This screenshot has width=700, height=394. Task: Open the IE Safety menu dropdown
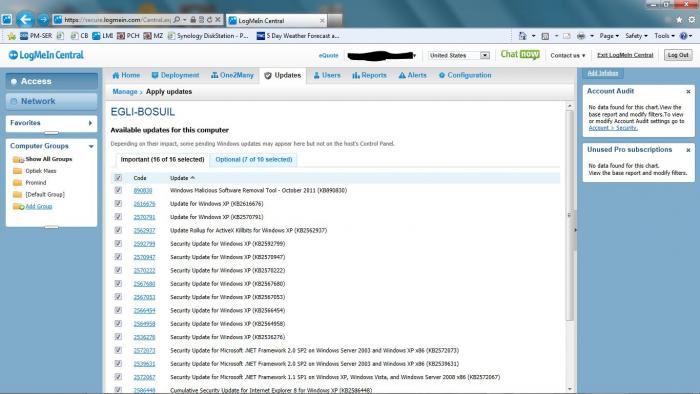coord(636,36)
